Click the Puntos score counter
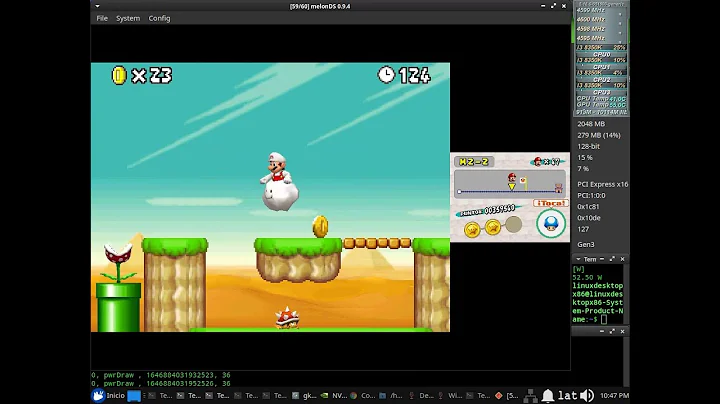 [488, 211]
